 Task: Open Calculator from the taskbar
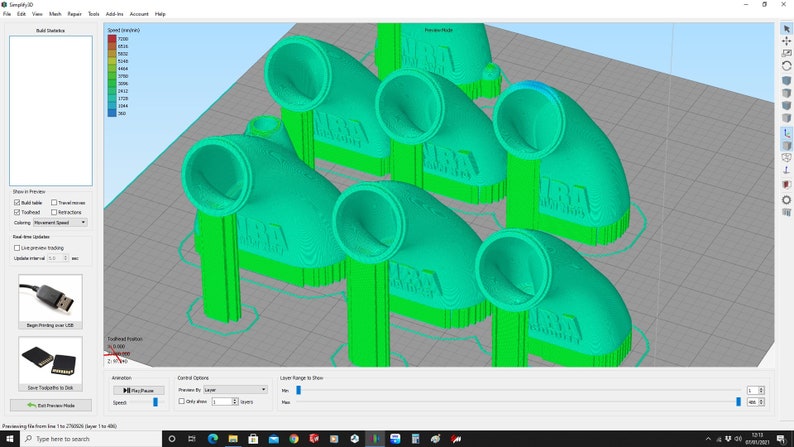(415, 439)
